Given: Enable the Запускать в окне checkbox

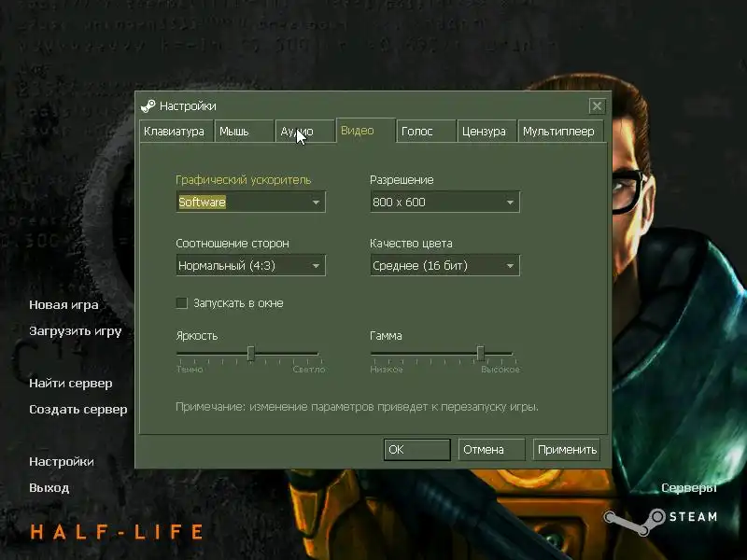Looking at the screenshot, I should click(x=181, y=302).
